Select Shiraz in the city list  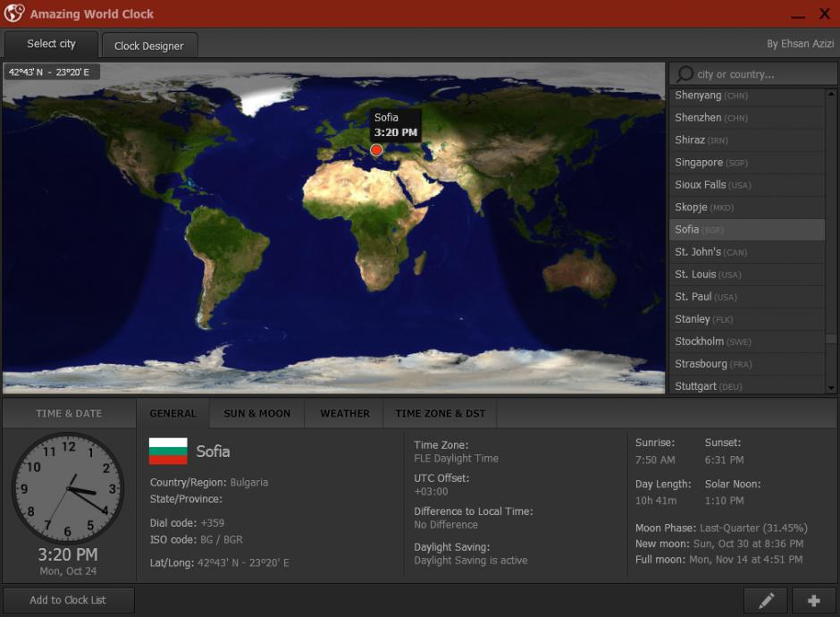747,140
